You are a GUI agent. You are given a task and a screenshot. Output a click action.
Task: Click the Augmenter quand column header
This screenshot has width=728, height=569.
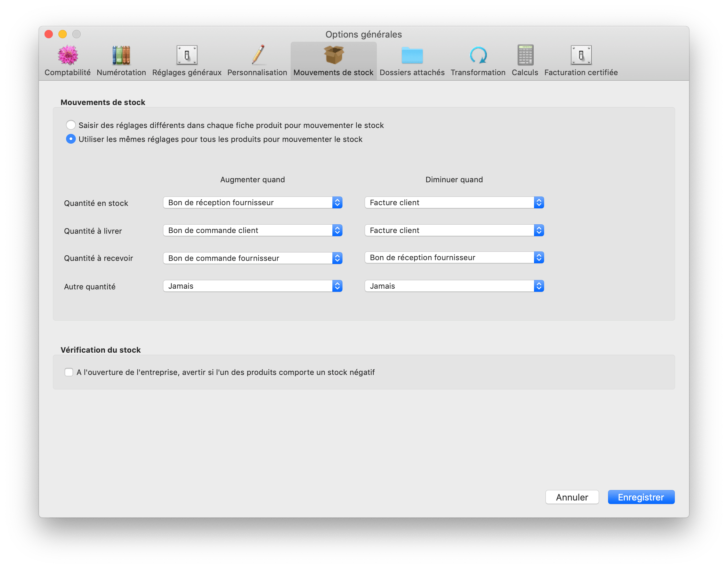pyautogui.click(x=252, y=179)
